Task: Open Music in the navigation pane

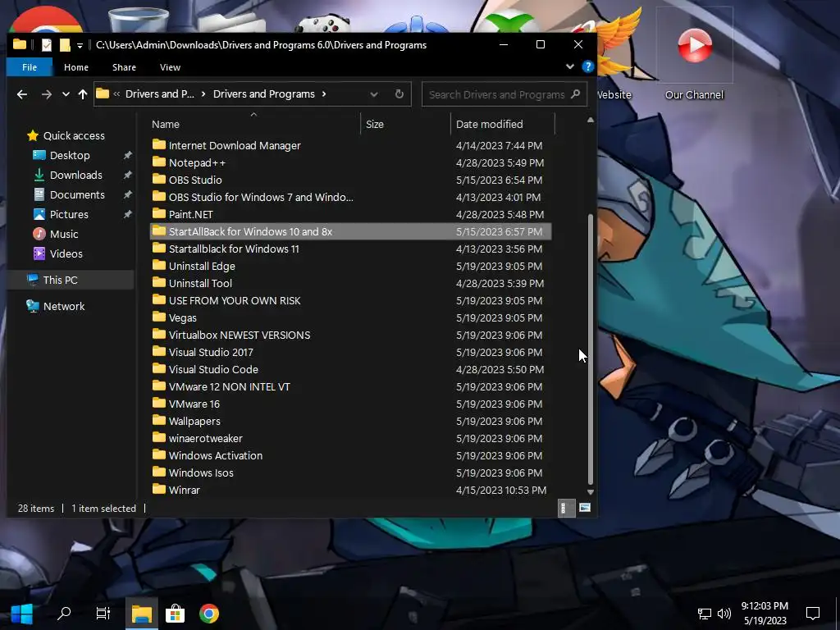Action: point(64,234)
